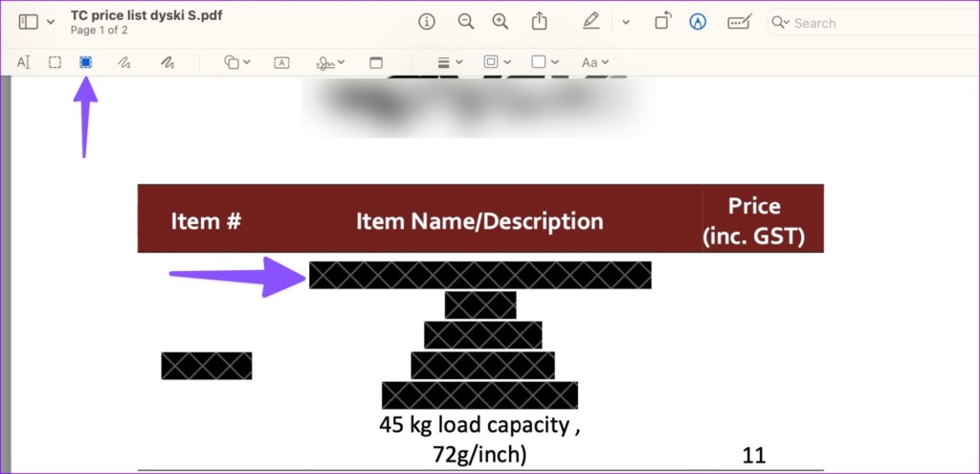Open the Border Color picker
Viewport: 980px width, 474px height.
click(497, 62)
